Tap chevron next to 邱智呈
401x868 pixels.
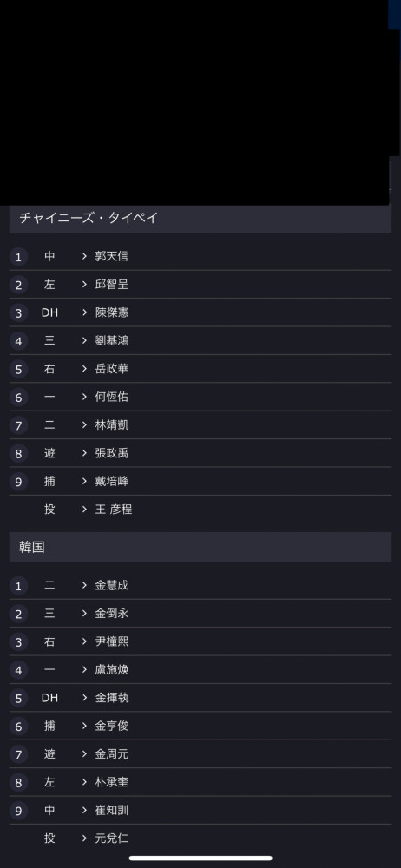[x=85, y=284]
